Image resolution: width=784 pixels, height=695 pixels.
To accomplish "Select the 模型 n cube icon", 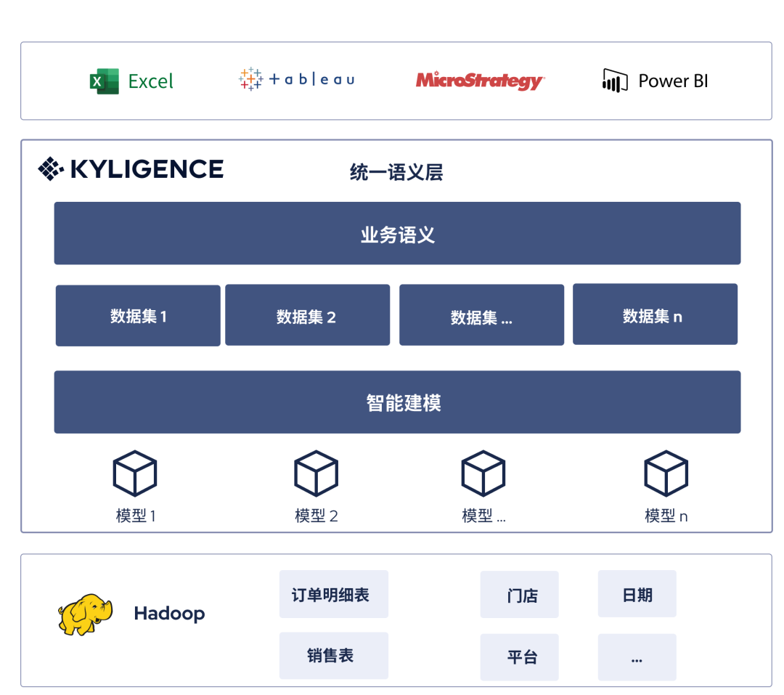I will coord(666,474).
